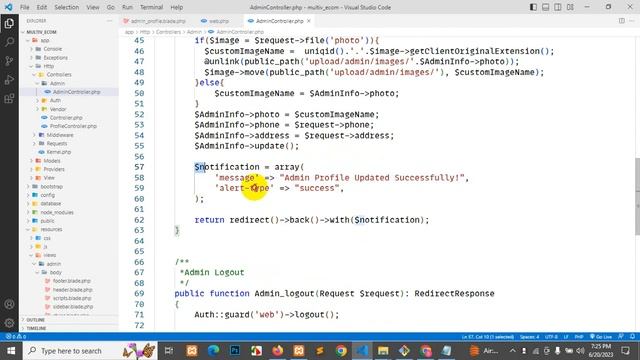Open Kernel.php in Explorer

click(69, 152)
